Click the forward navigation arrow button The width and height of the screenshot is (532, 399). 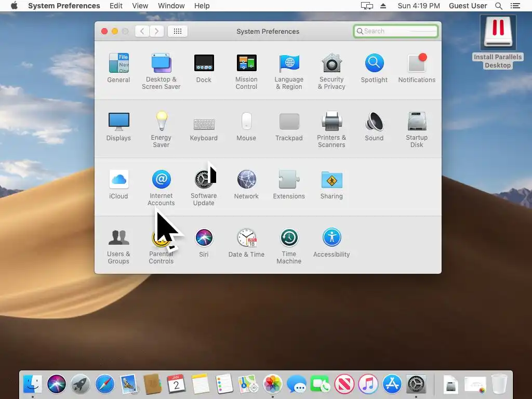[x=156, y=31]
